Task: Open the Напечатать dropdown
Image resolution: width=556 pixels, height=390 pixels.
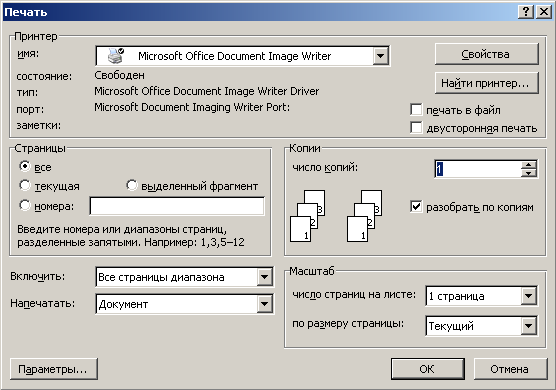Action: [x=265, y=304]
